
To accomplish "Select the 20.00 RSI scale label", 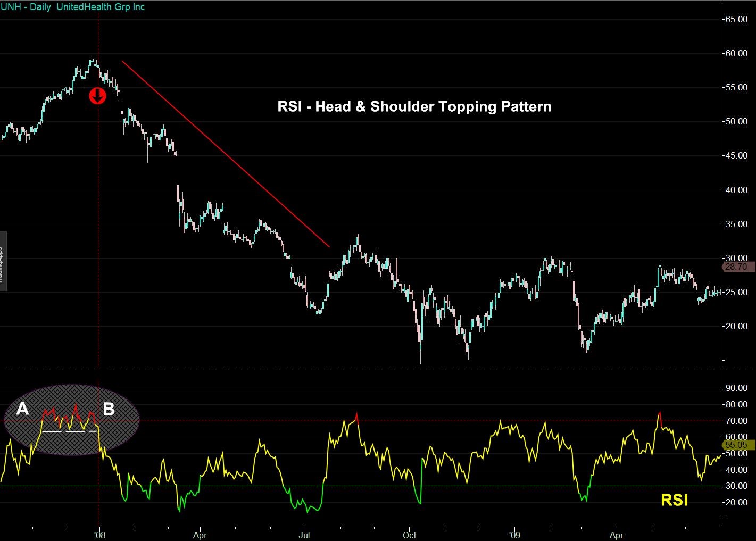I will point(736,502).
